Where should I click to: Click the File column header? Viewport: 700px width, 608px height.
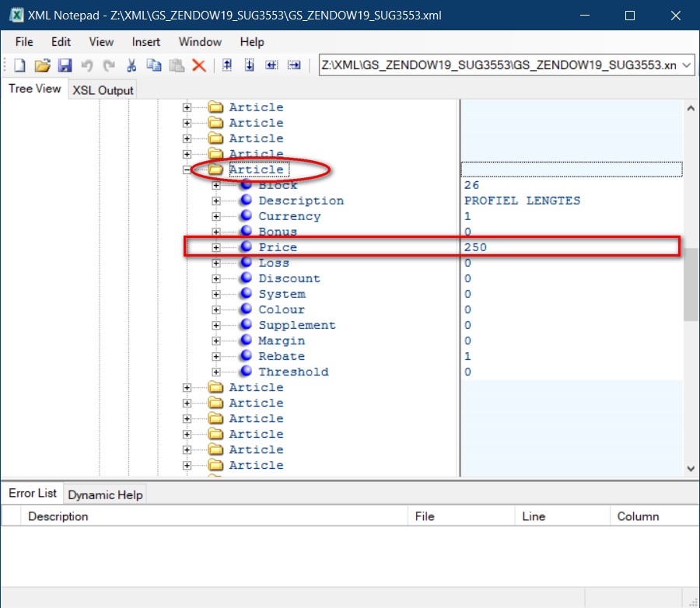point(461,516)
